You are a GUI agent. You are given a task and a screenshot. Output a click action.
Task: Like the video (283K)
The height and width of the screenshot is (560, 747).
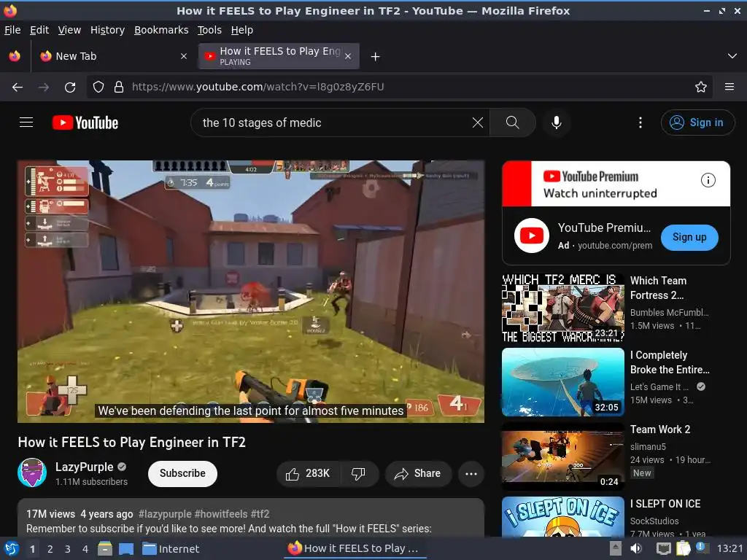[308, 473]
